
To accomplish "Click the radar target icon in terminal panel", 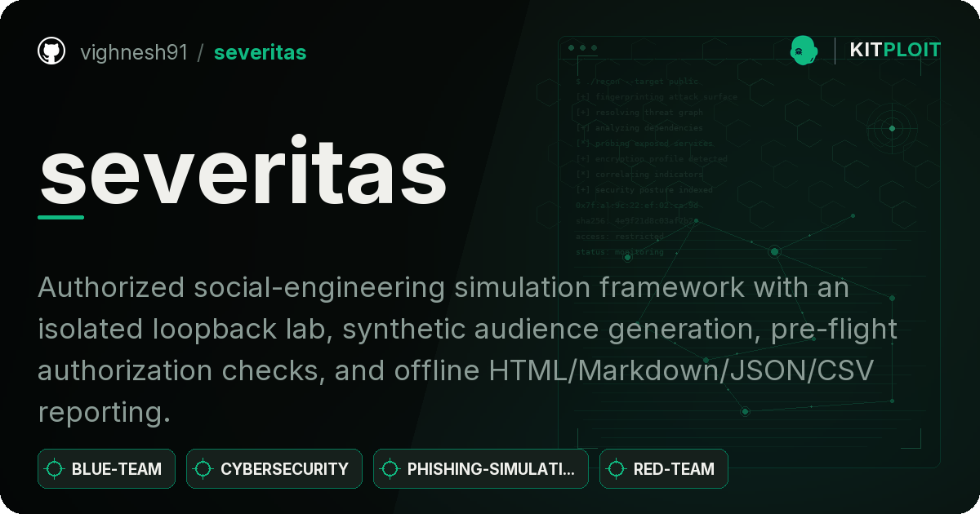I will [892, 128].
